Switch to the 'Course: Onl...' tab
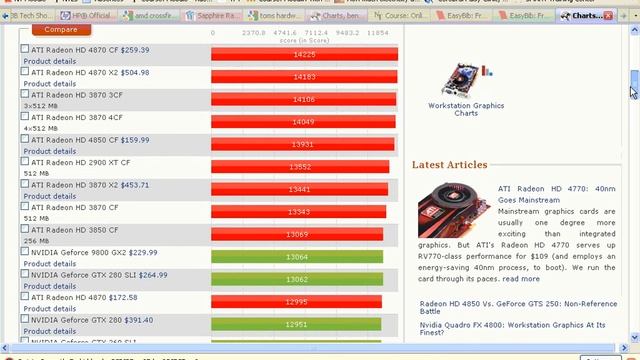The width and height of the screenshot is (640, 360). [399, 16]
